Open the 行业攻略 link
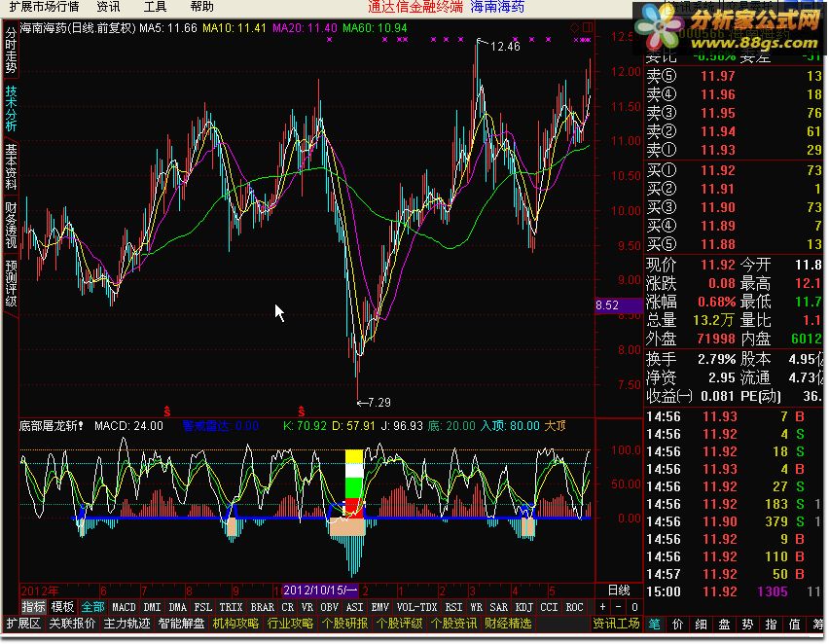829x644 pixels. pyautogui.click(x=290, y=624)
